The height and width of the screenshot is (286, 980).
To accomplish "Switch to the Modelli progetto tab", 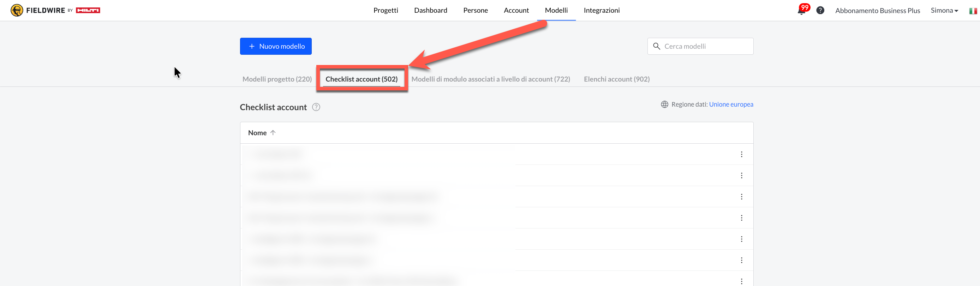I will point(277,79).
